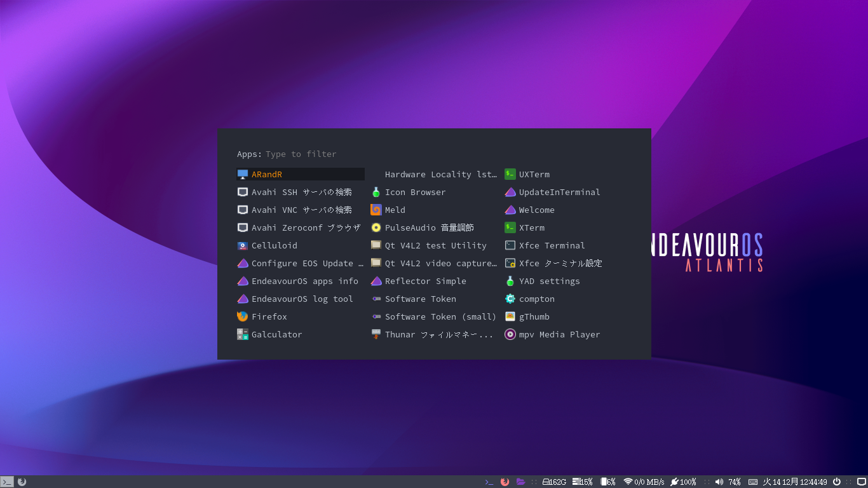Viewport: 868px width, 488px height.
Task: Open the Xfce Terminal entry
Action: 567,245
